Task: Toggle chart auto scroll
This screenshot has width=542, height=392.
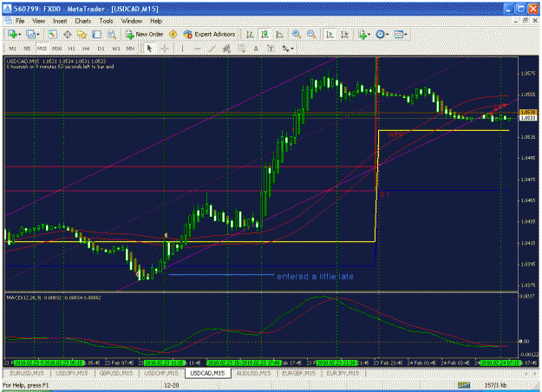Action: click(x=330, y=34)
